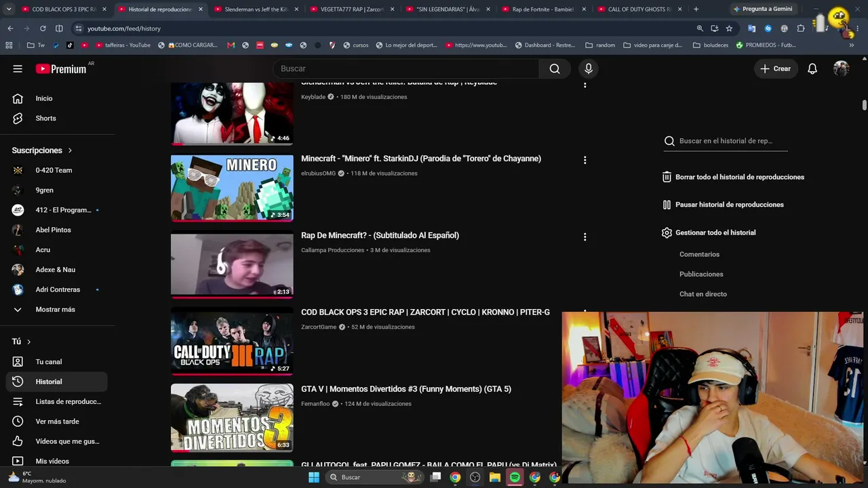The height and width of the screenshot is (488, 868).
Task: Expand Mostrar más subscriptions
Action: (57, 310)
